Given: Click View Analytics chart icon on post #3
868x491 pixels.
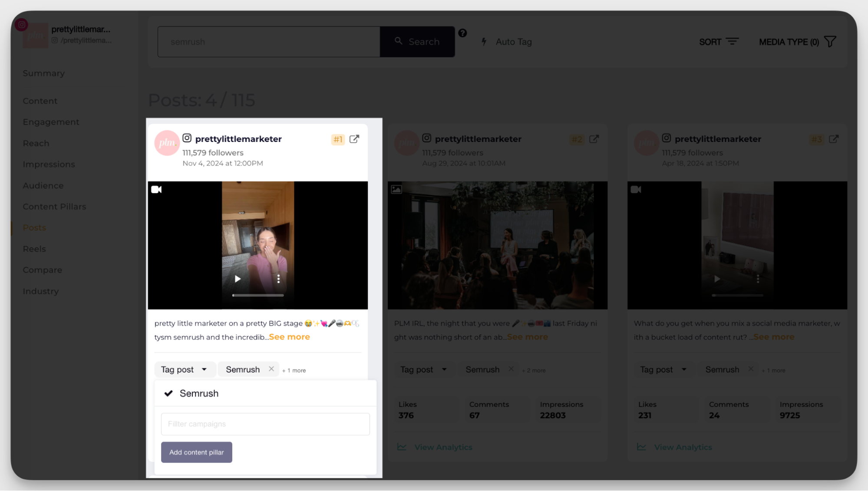Looking at the screenshot, I should (x=641, y=447).
